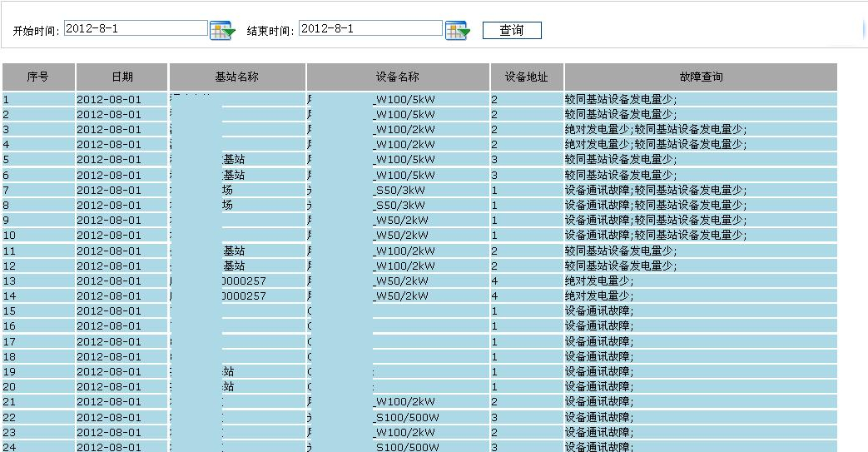The height and width of the screenshot is (452, 868).
Task: Click row 5 device name _W100/5kW
Action: [404, 160]
